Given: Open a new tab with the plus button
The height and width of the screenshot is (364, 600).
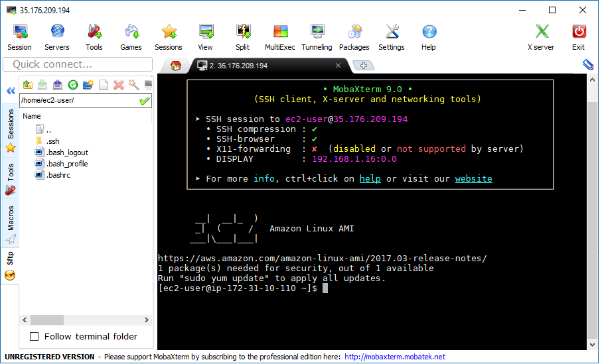Looking at the screenshot, I should (364, 66).
